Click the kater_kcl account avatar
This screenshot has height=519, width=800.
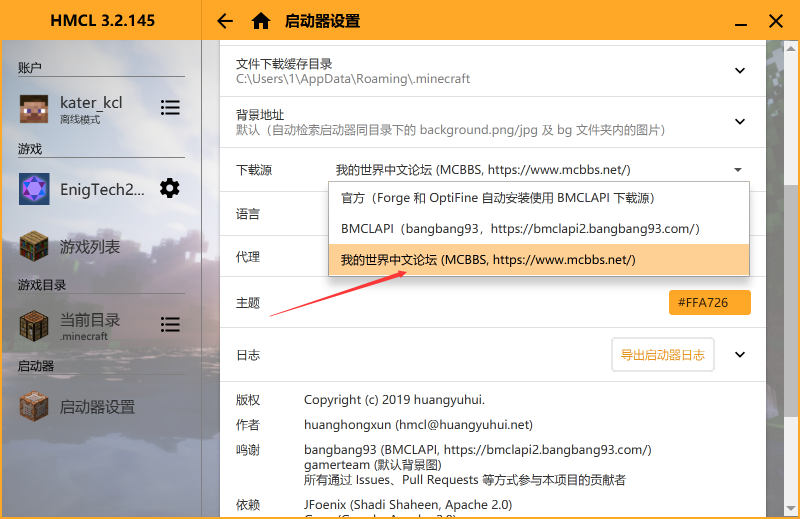(34, 108)
